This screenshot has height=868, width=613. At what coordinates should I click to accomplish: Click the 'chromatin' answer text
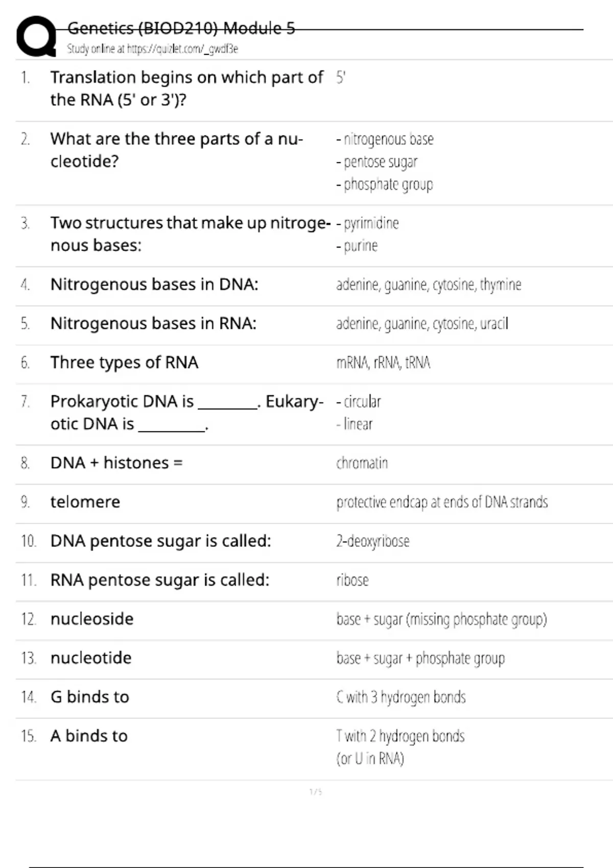[x=362, y=463]
